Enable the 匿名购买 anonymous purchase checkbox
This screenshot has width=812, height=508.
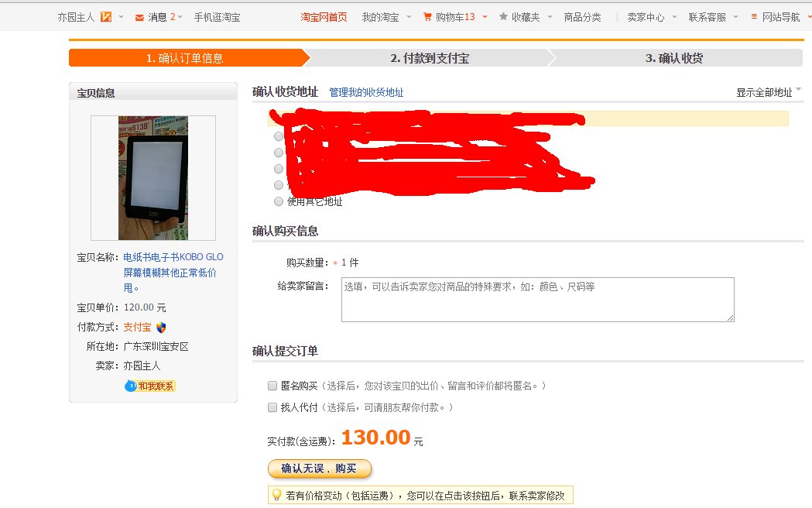272,385
